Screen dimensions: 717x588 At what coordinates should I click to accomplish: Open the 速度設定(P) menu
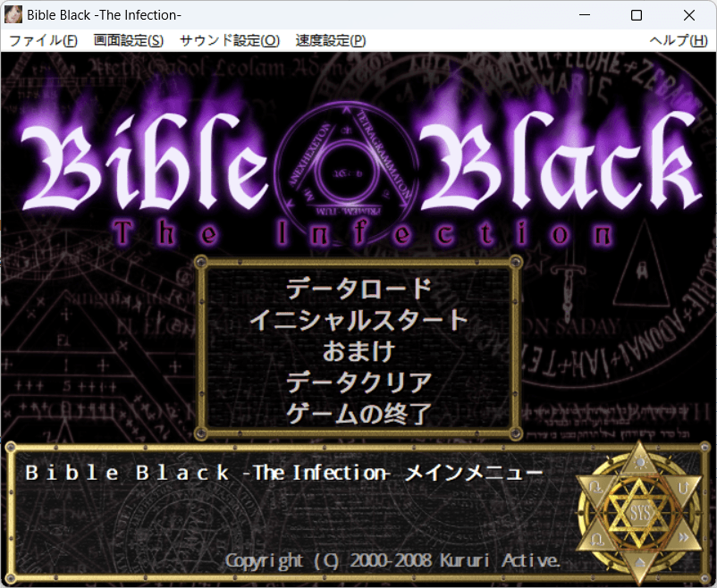coord(331,41)
